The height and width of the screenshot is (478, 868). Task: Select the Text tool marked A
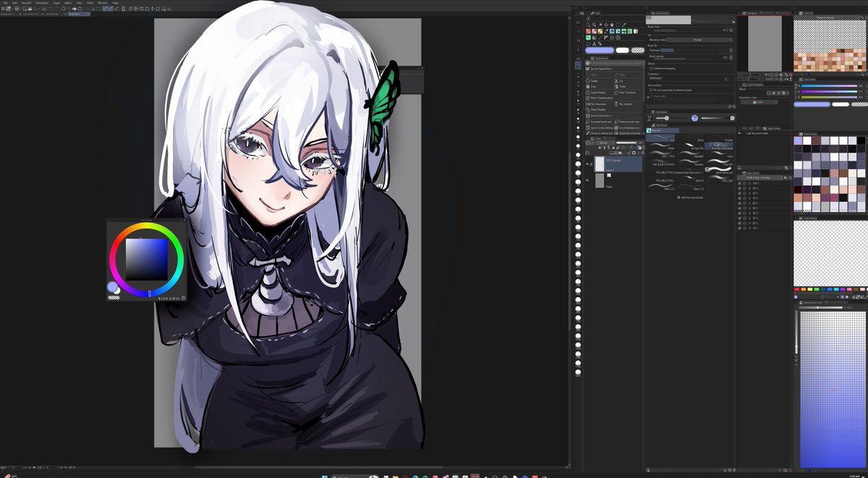[595, 44]
